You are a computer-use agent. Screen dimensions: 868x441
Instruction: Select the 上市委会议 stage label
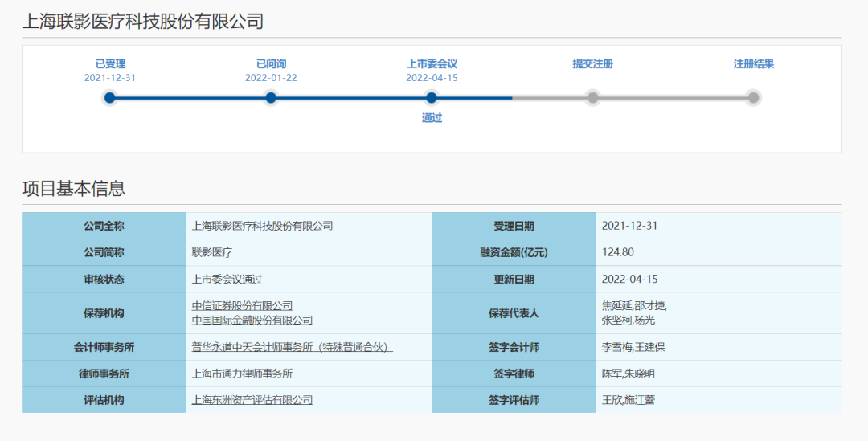coord(432,63)
